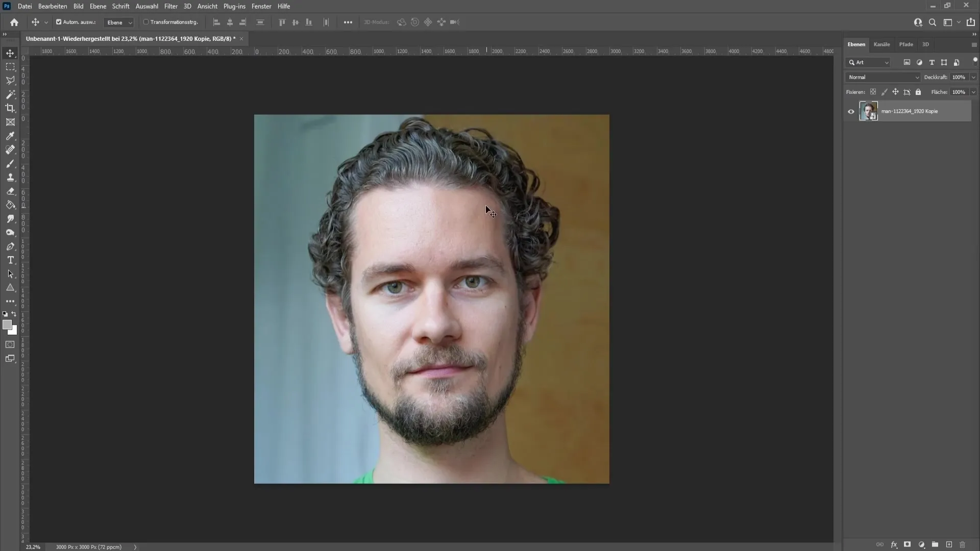Image resolution: width=980 pixels, height=551 pixels.
Task: Select the Move tool in toolbar
Action: (10, 52)
